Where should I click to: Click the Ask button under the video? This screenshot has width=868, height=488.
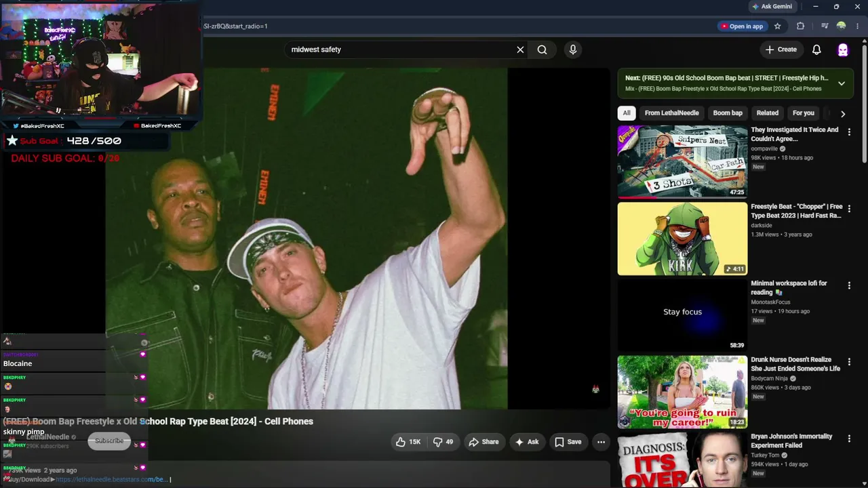tap(527, 442)
